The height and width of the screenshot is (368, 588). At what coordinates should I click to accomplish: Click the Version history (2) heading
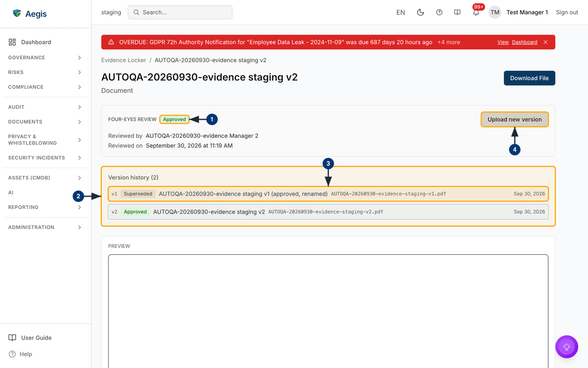tap(133, 177)
